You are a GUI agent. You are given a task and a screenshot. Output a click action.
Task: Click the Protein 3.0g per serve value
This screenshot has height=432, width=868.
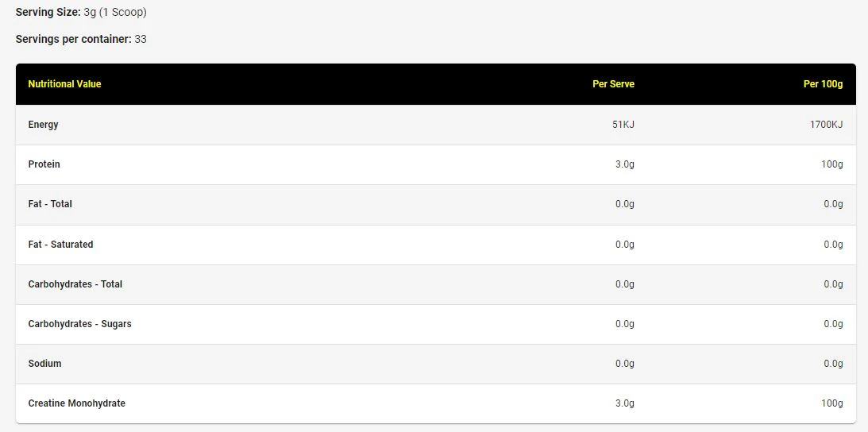coord(625,164)
